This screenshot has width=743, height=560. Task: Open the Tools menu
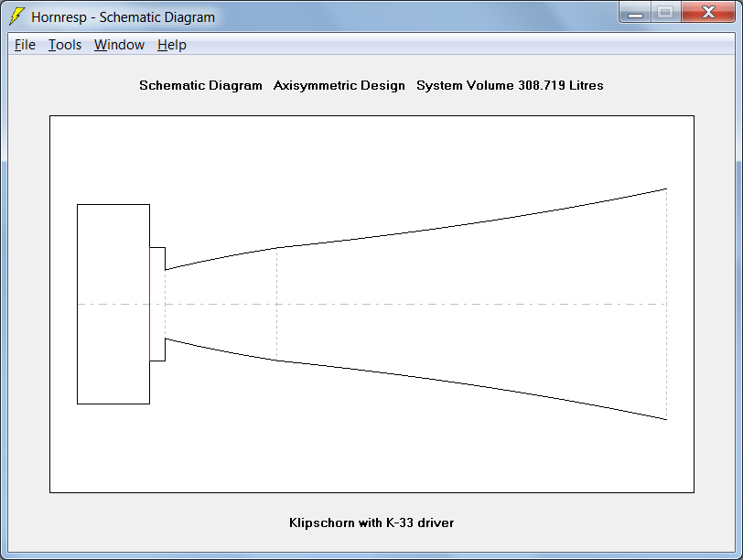65,45
